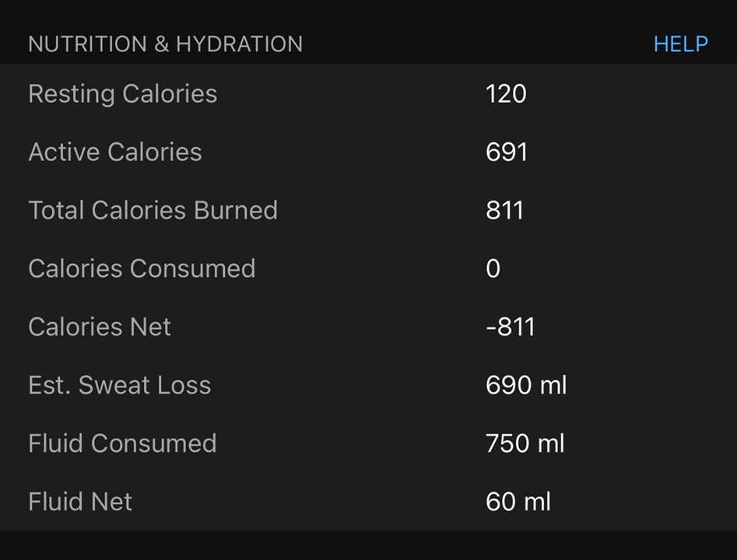
Task: Tap the Active Calories value 691
Action: pyautogui.click(x=507, y=152)
